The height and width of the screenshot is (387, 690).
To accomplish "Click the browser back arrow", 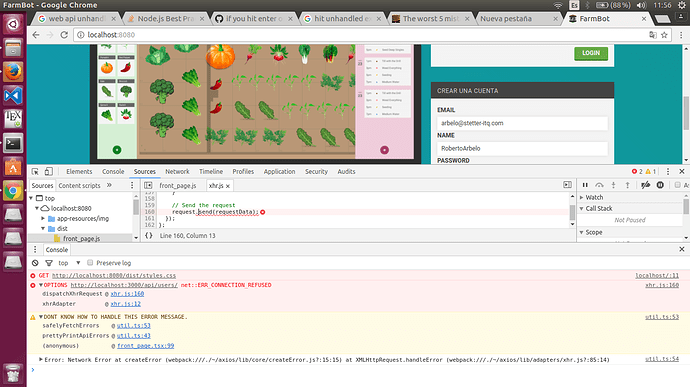I will (36, 35).
